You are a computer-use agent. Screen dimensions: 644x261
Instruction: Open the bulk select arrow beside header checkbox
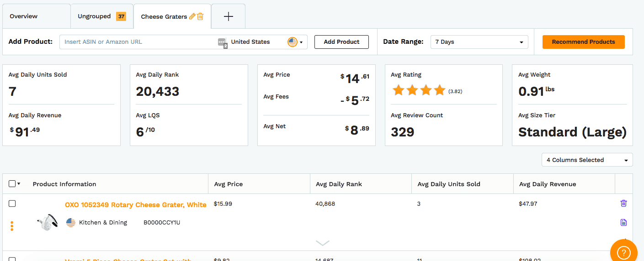coord(19,184)
